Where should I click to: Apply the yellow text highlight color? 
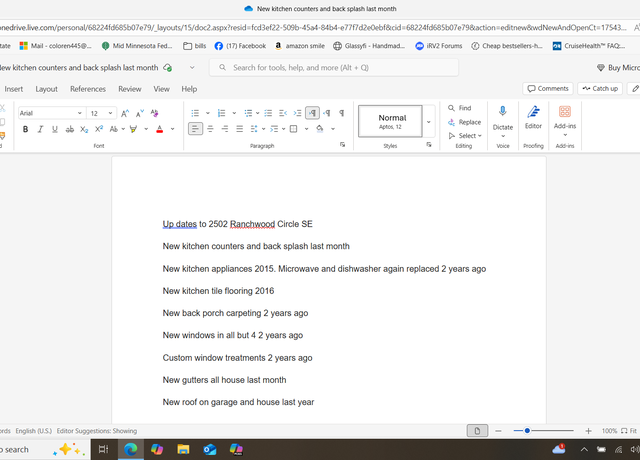coord(133,129)
